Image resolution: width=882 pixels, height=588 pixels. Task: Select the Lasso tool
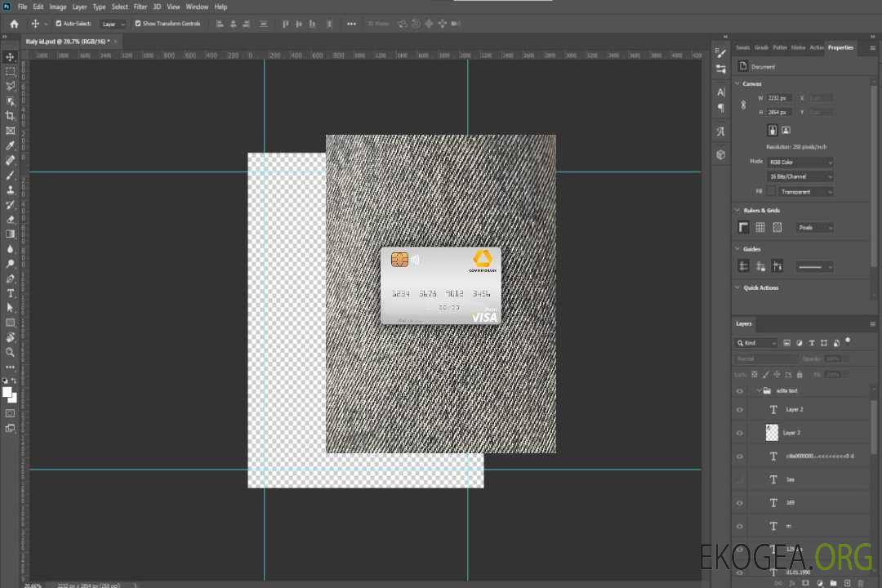point(11,86)
